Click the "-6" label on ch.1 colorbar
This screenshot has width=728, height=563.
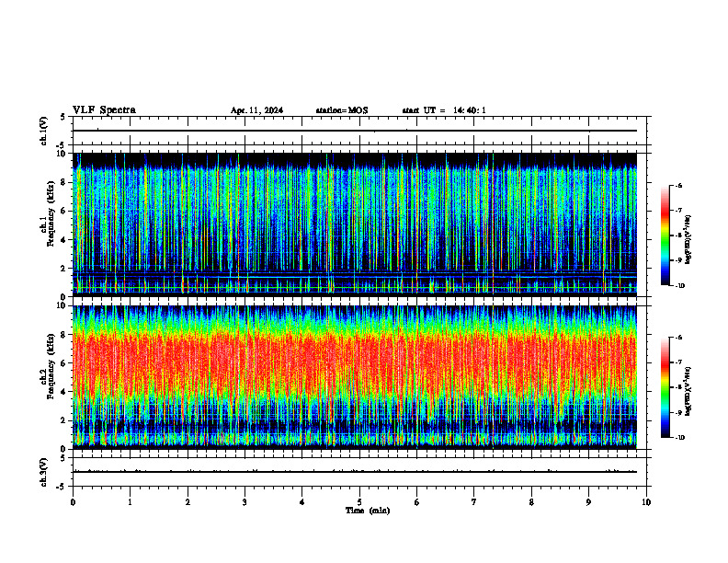(678, 185)
